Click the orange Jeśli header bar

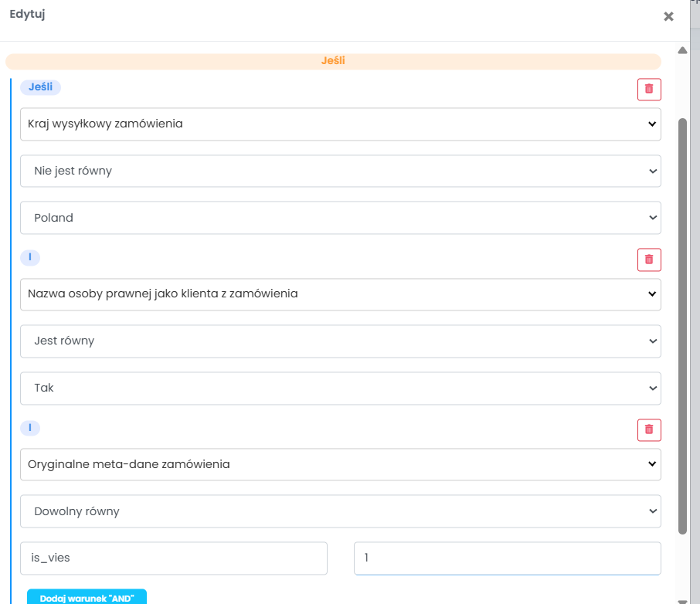pyautogui.click(x=333, y=61)
